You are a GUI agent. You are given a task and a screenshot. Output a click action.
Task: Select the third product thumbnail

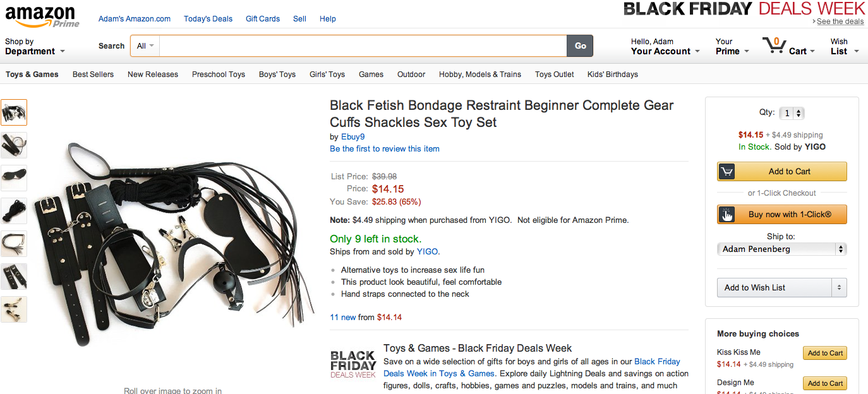click(x=14, y=178)
